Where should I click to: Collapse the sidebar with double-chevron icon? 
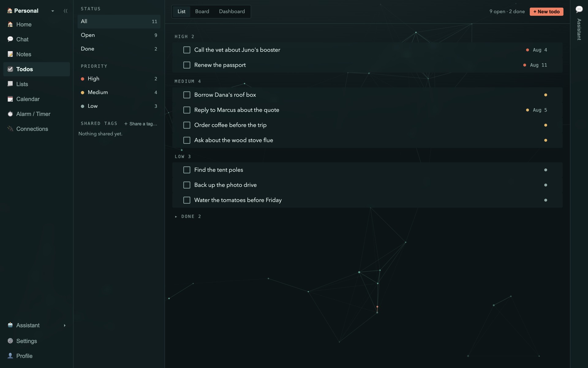coord(65,11)
